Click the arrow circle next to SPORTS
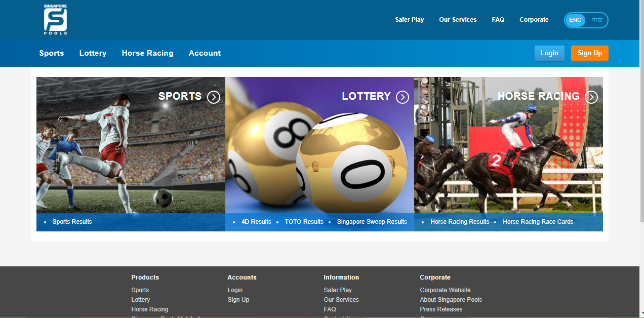 (214, 97)
